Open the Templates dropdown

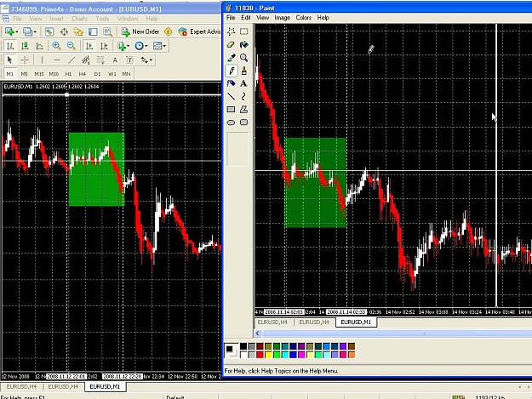(164, 46)
